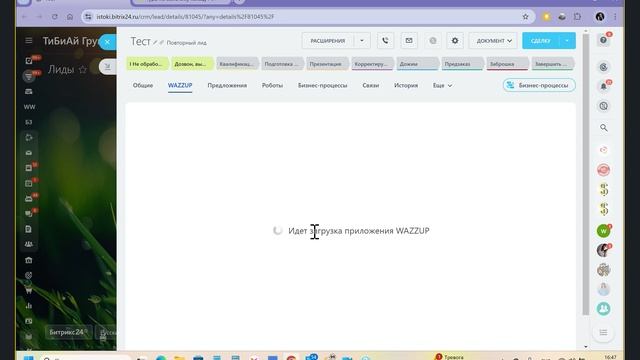Star the Лиды page as favorite
This screenshot has height=360, width=640.
tap(83, 70)
